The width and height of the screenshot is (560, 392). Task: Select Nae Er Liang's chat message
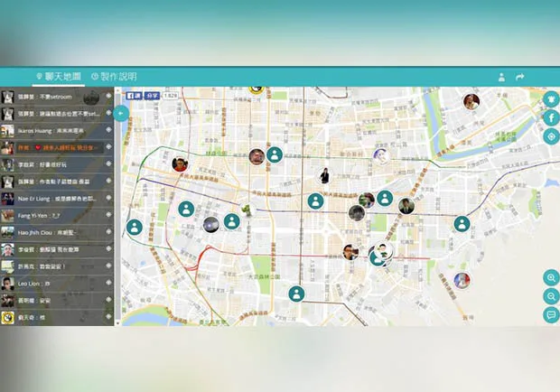pyautogui.click(x=57, y=199)
